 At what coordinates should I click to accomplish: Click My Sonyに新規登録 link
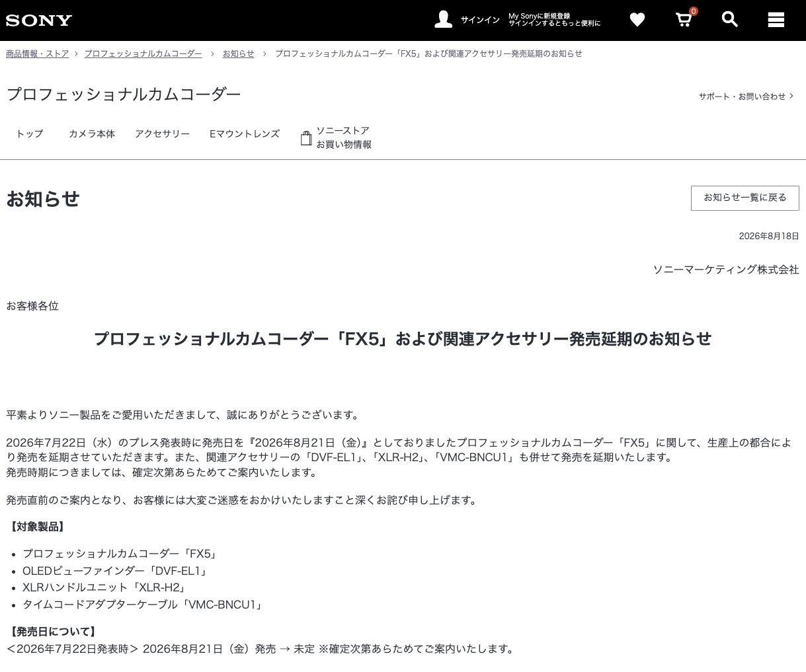(x=539, y=16)
